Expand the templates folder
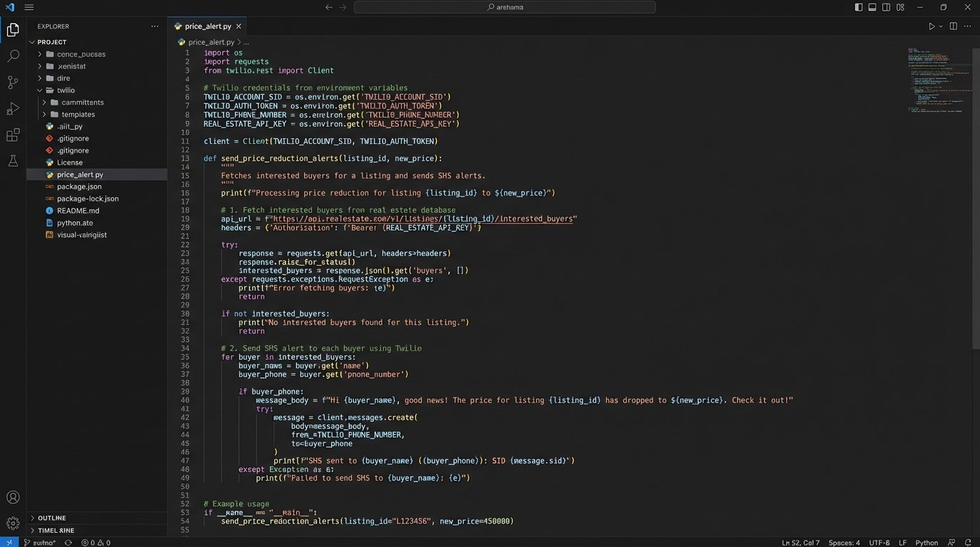980x547 pixels. coord(78,115)
